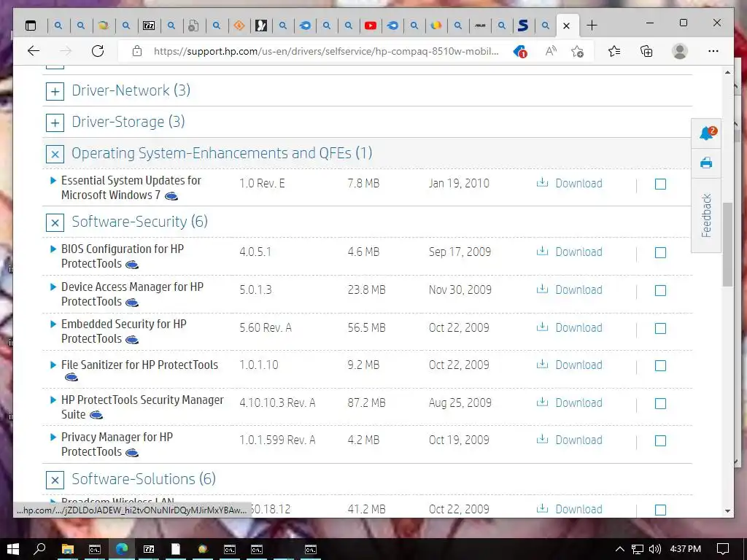747x560 pixels.
Task: Switch to the orange diamond icon tab
Action: point(239,26)
